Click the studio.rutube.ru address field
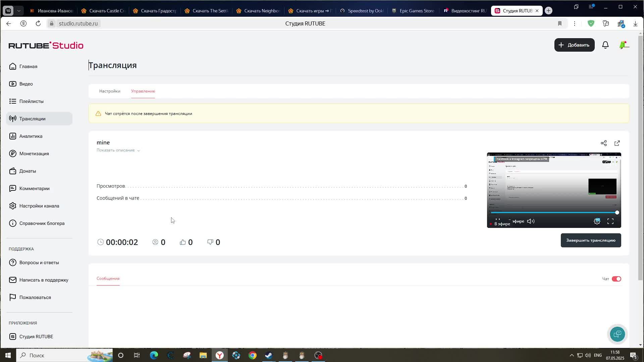Image resolution: width=644 pixels, height=362 pixels. 78,23
